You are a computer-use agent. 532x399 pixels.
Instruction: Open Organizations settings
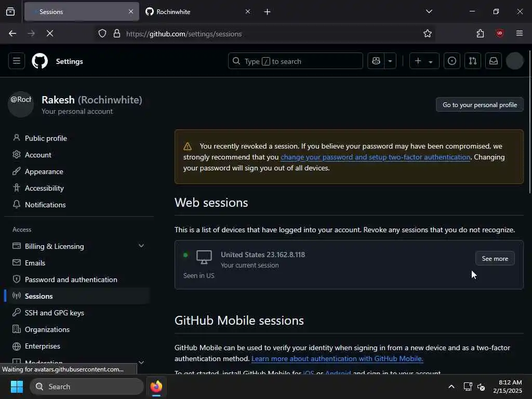[47, 329]
